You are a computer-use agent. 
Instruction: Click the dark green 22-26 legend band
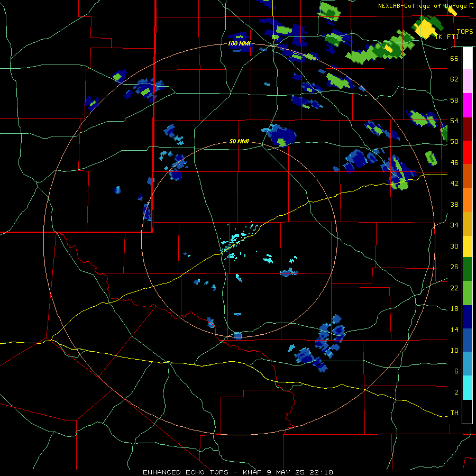(467, 269)
